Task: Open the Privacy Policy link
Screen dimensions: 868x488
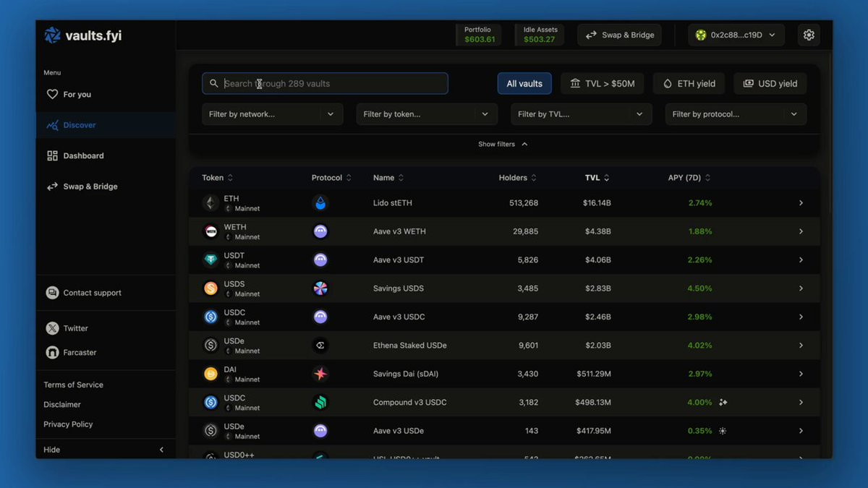Action: (x=68, y=424)
